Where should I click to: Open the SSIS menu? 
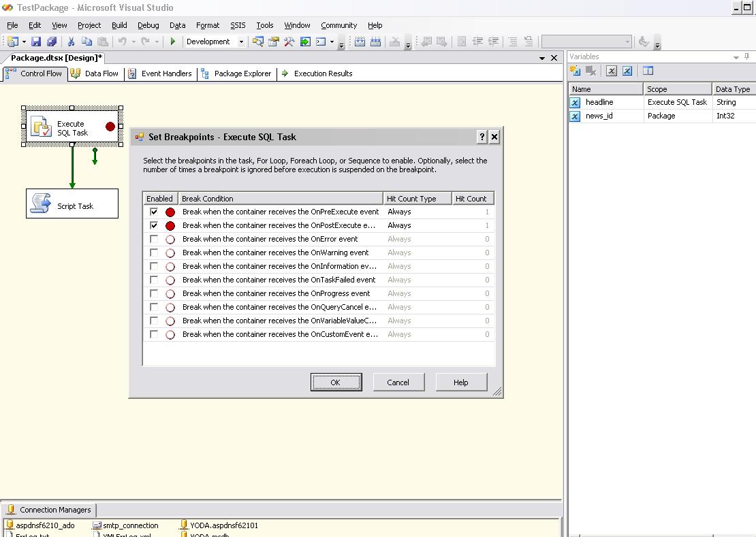(238, 25)
